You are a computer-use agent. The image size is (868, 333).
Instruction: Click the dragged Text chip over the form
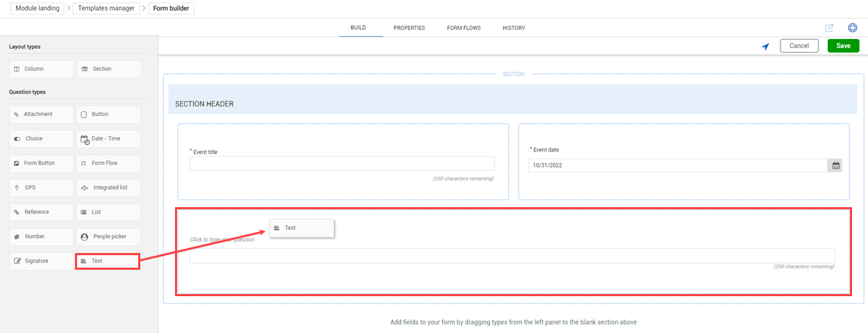(302, 228)
